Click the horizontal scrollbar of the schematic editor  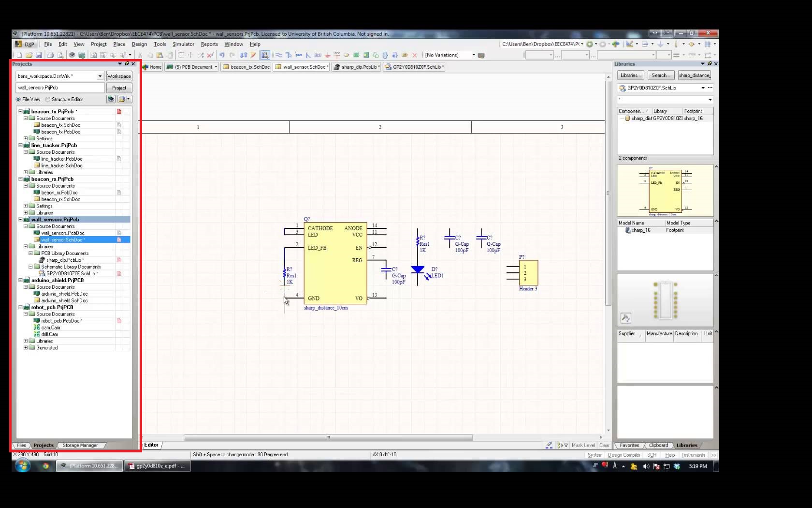coord(328,437)
